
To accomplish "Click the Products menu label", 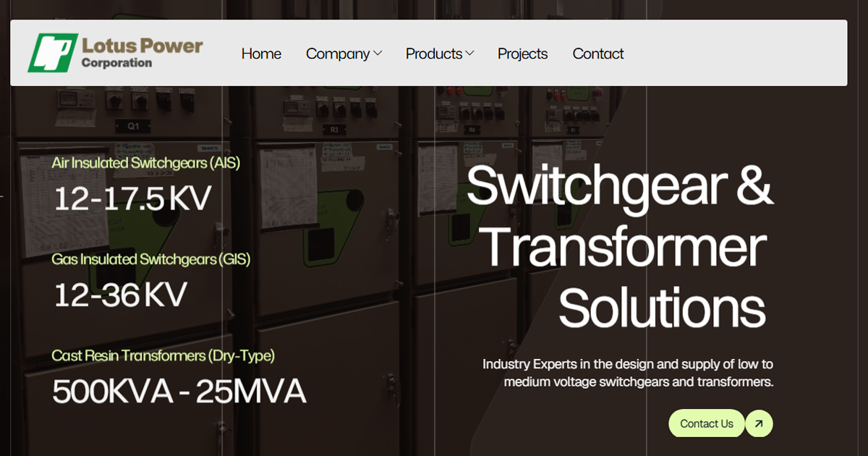I will pyautogui.click(x=434, y=53).
